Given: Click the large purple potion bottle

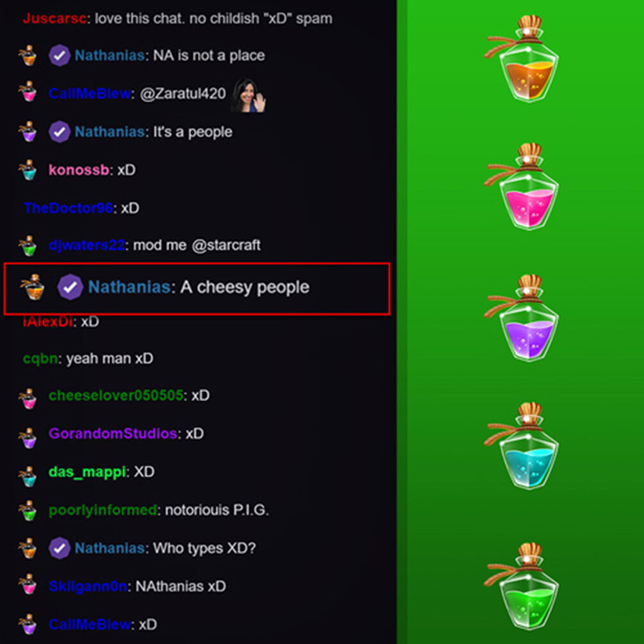Looking at the screenshot, I should point(522,318).
